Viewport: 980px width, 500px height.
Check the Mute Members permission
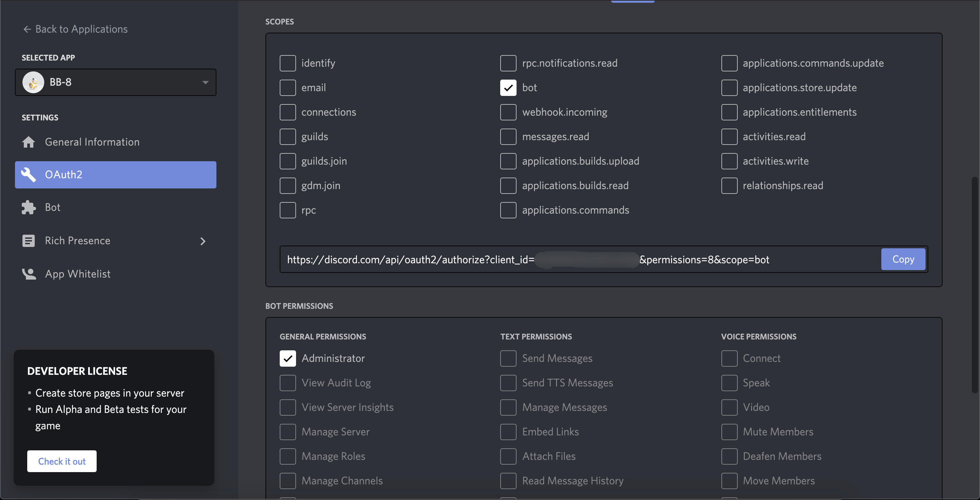click(x=729, y=432)
